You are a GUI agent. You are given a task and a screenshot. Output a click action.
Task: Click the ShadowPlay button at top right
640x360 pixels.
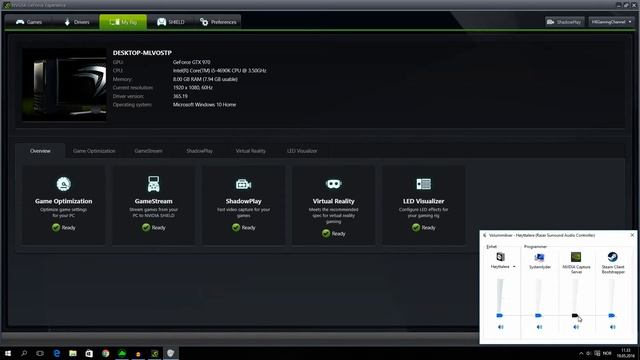(x=564, y=22)
